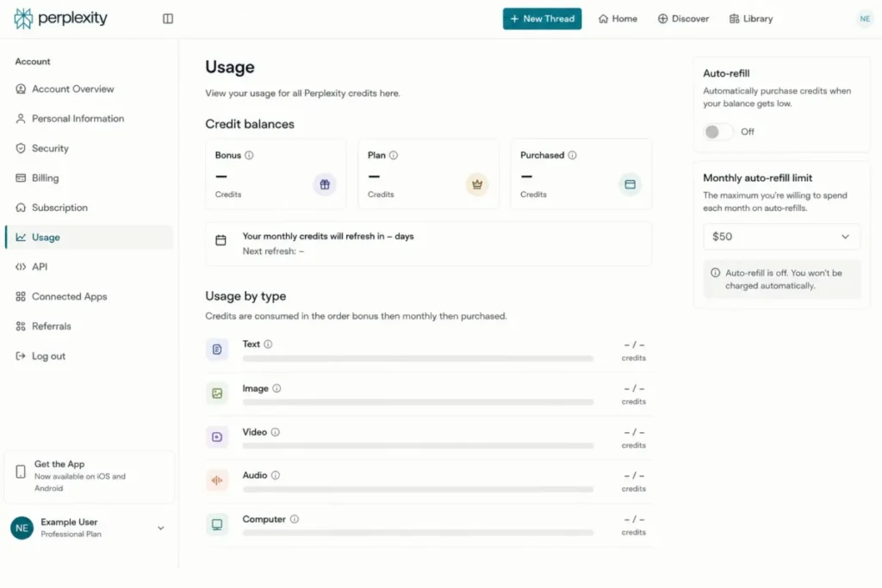Open Connected Apps
Image resolution: width=882 pixels, height=588 pixels.
click(90, 296)
